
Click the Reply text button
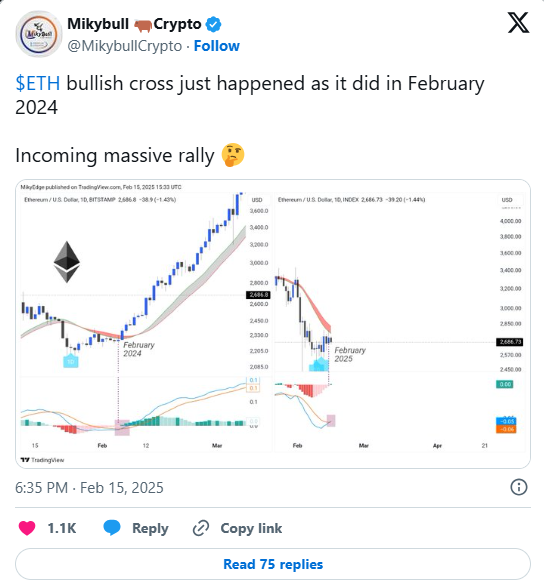click(x=150, y=528)
